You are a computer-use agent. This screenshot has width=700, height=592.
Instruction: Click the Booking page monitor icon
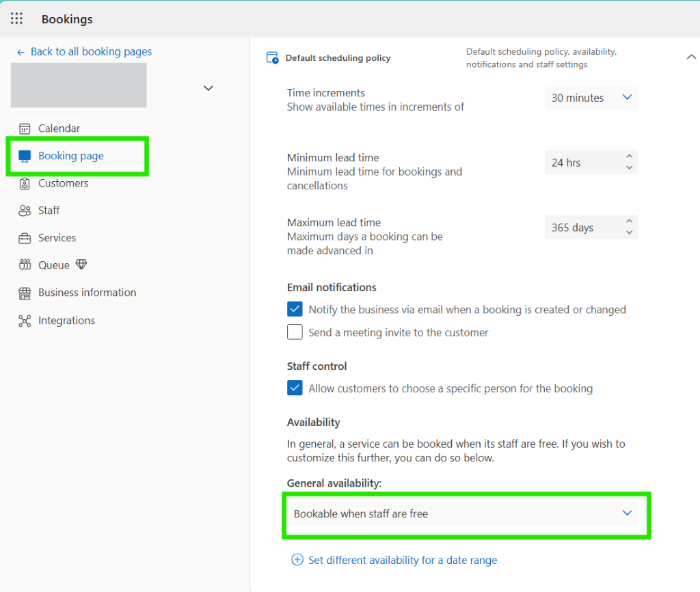click(25, 156)
